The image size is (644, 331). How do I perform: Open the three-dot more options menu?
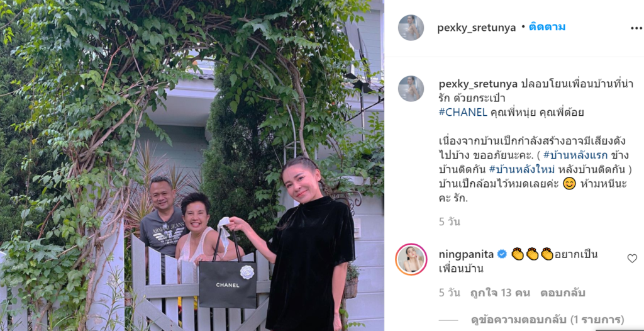point(636,28)
